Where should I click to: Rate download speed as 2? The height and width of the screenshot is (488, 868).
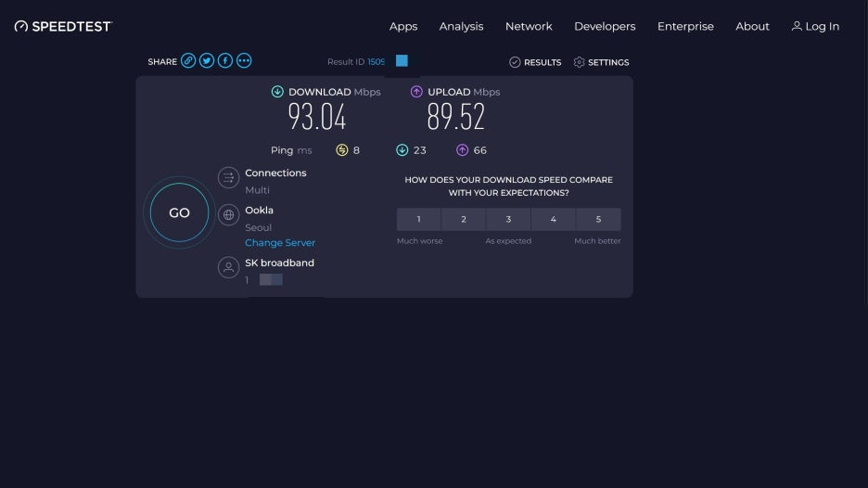coord(464,219)
